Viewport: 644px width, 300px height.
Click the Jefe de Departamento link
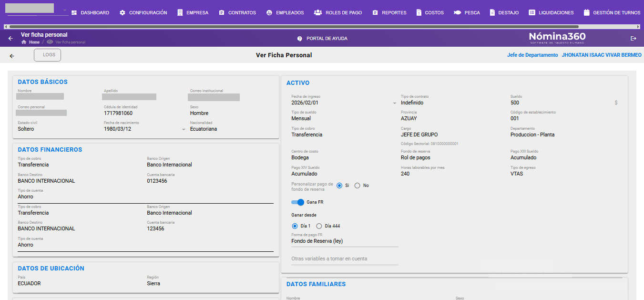(532, 55)
